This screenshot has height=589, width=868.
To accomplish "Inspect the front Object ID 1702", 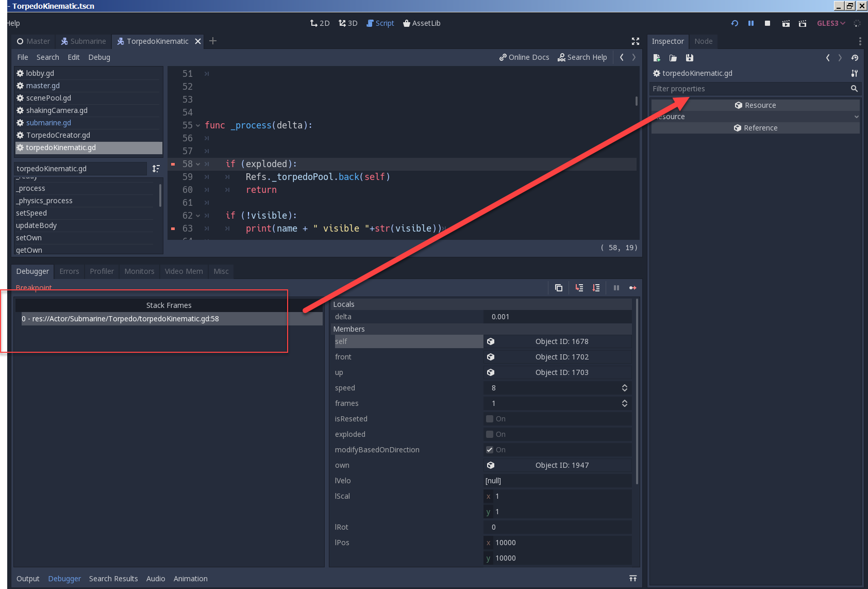I will [558, 357].
